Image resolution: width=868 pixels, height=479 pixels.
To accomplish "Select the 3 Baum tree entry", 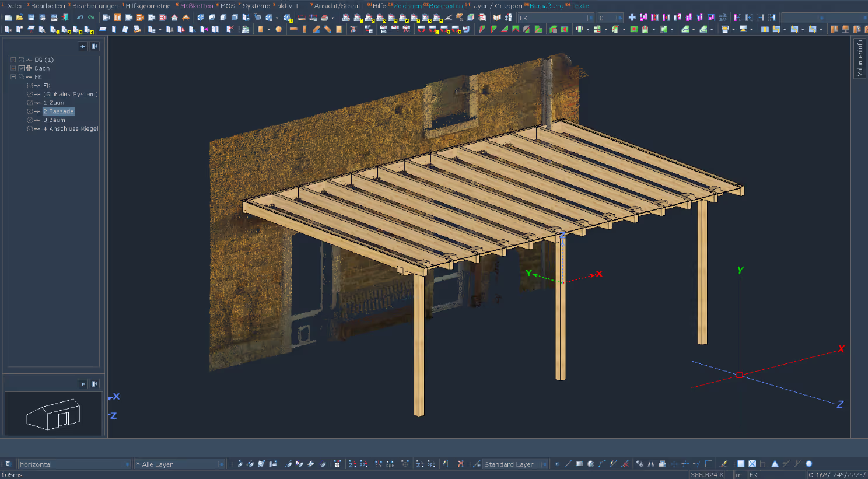I will (x=54, y=120).
